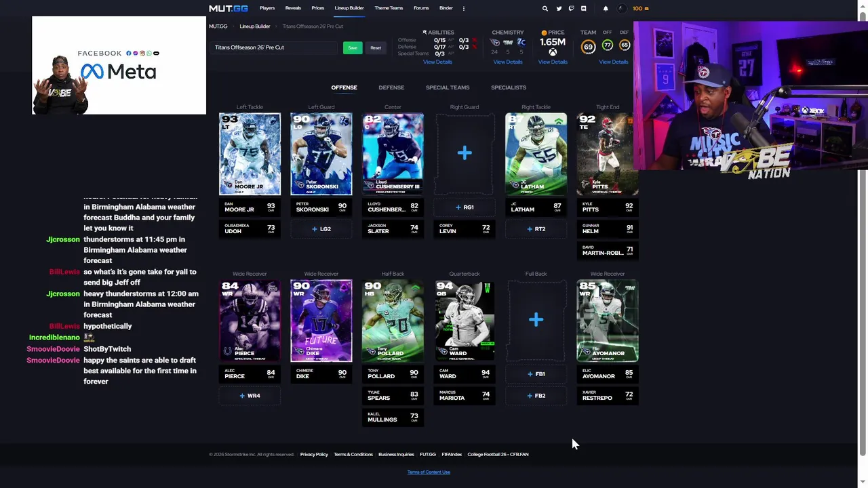Select the Marcus Mariota 74 backup row

coord(465,396)
